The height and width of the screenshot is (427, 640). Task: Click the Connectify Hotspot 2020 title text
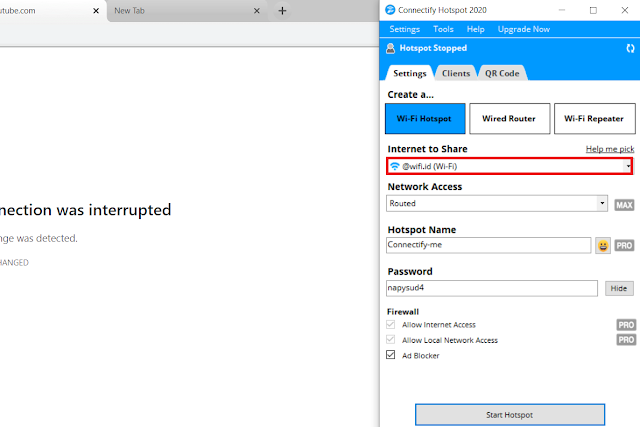(442, 10)
